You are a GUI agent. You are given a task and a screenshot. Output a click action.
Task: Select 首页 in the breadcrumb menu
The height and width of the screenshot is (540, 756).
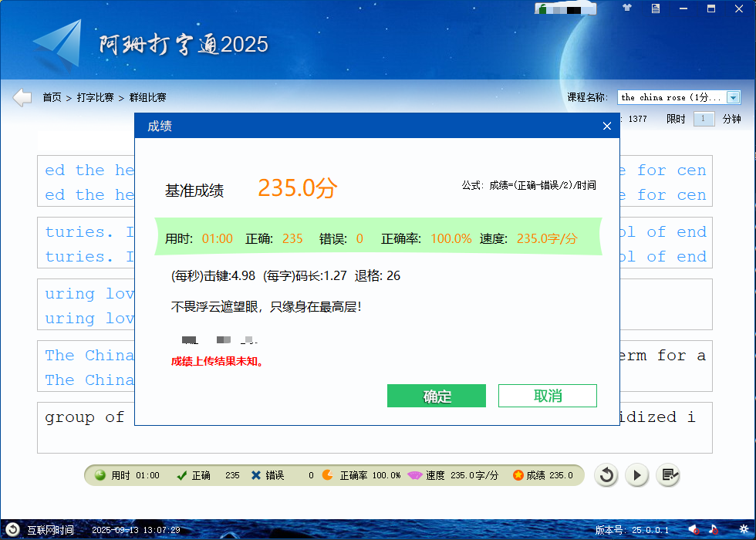click(53, 97)
